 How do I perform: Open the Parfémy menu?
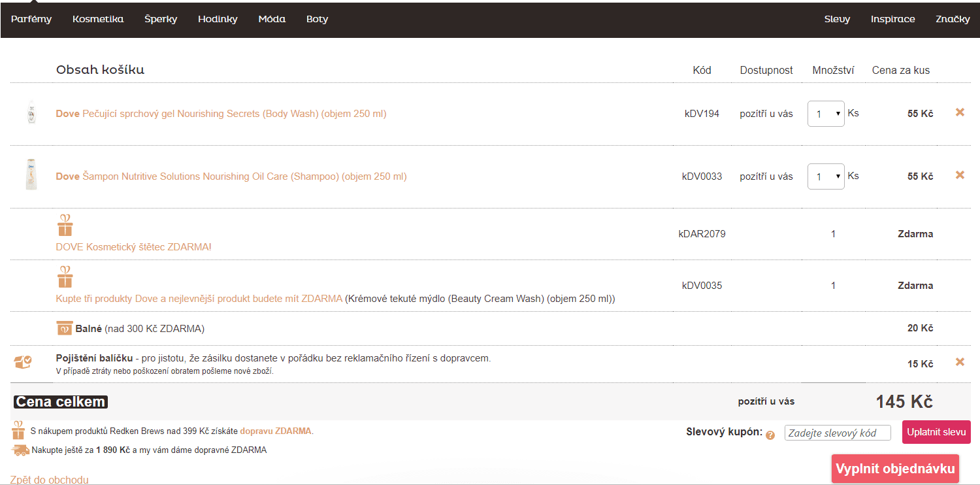point(31,19)
